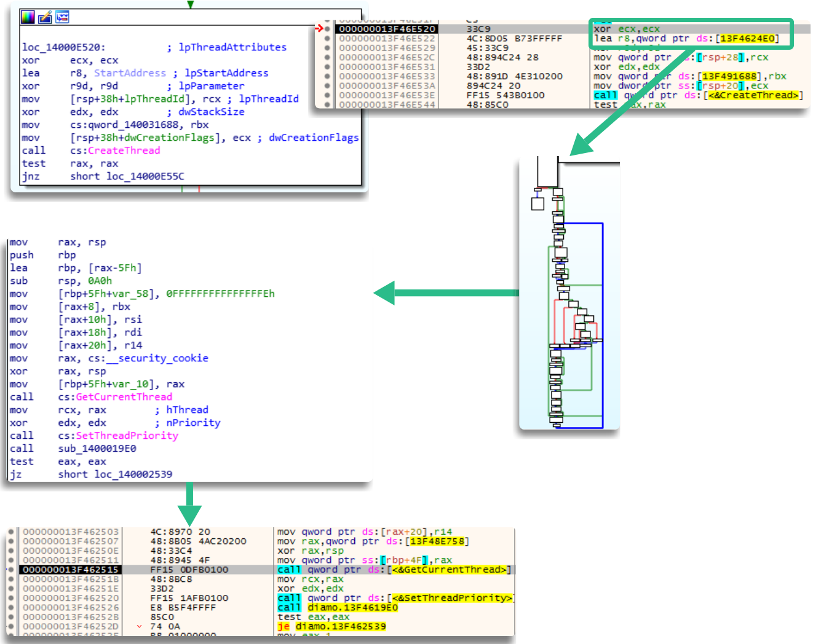Select address 000000013F46E522 in debugger
813x644 pixels.
387,38
